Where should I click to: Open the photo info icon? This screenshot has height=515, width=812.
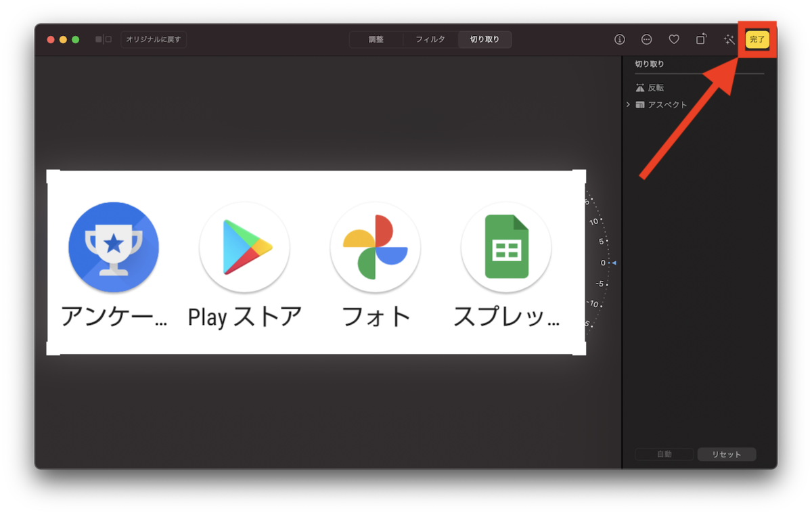point(620,40)
